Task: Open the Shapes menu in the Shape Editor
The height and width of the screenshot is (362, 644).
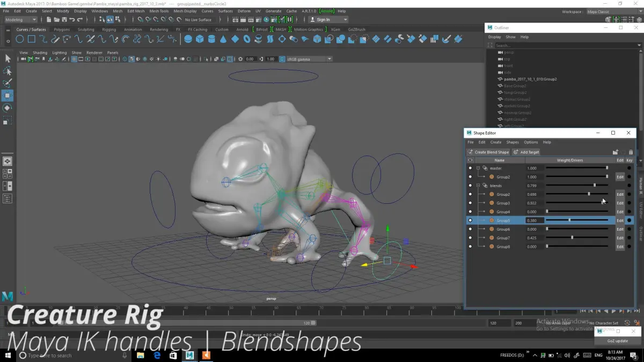Action: 513,142
